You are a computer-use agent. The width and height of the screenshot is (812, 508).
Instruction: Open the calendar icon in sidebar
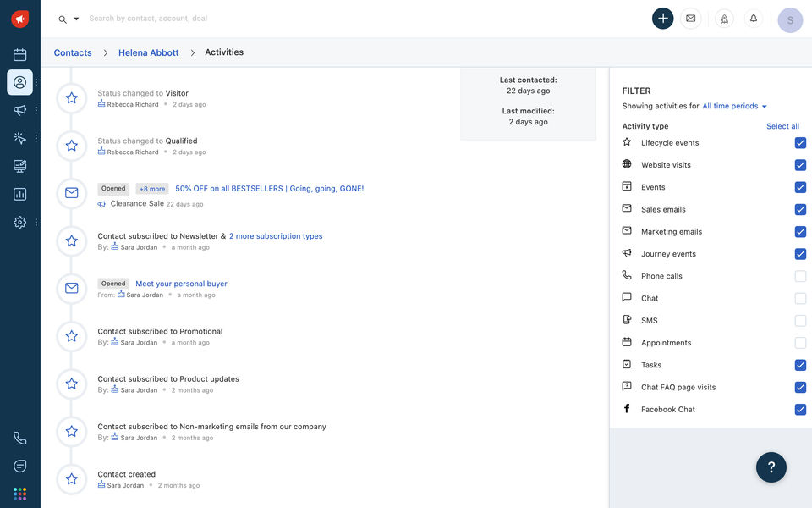tap(19, 54)
